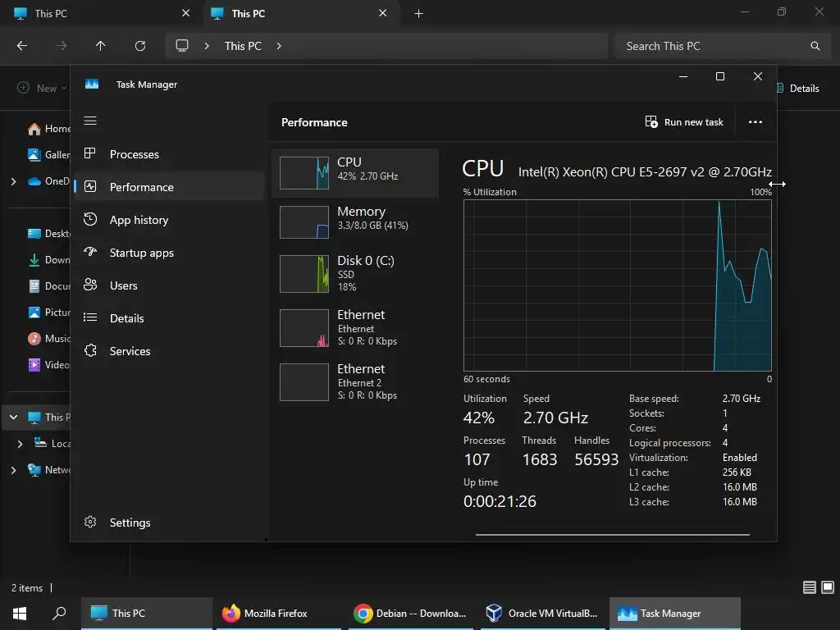Expand chevron before This PC in address bar
Viewport: 840px width, 630px height.
(x=207, y=46)
